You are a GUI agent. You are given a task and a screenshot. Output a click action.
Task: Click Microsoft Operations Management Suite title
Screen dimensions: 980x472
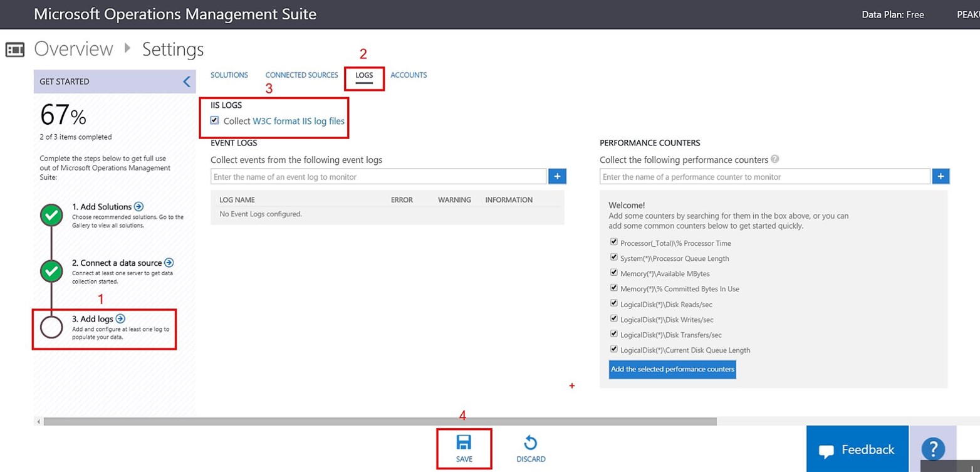(x=175, y=14)
